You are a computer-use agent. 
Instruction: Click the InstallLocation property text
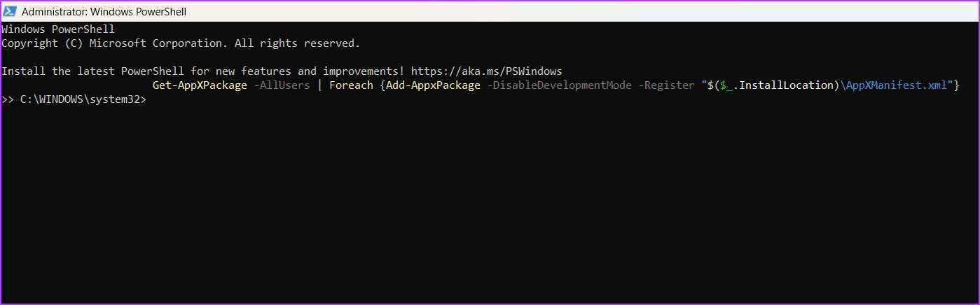click(786, 85)
